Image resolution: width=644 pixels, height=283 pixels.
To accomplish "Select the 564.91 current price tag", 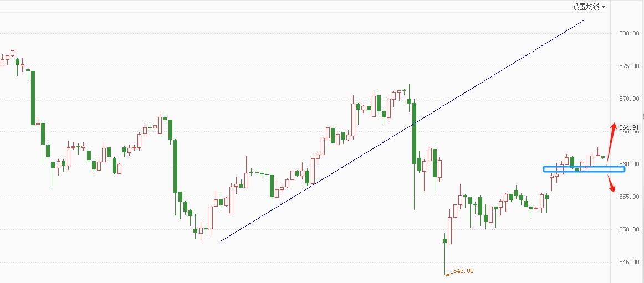I will coord(629,127).
